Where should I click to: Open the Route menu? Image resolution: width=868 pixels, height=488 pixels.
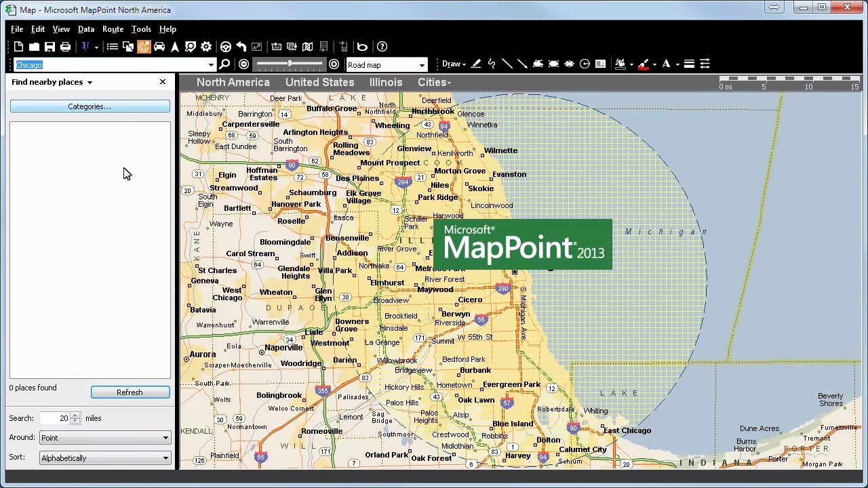113,29
